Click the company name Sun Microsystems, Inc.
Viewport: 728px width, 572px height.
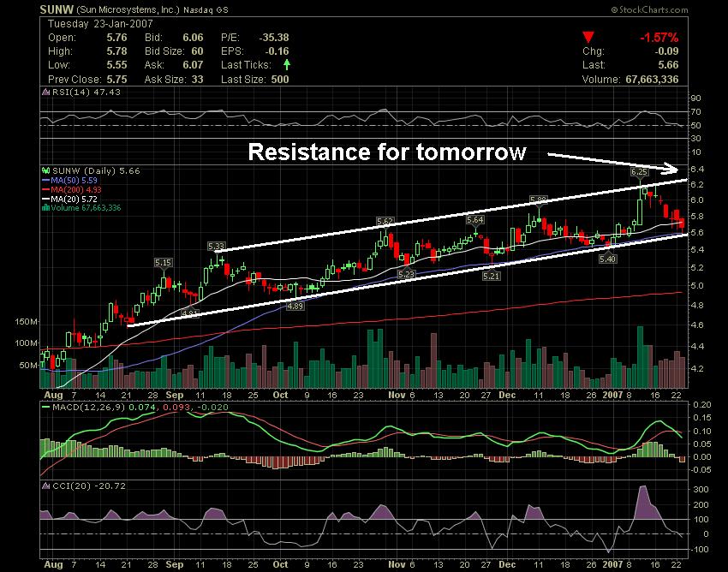tap(127, 9)
